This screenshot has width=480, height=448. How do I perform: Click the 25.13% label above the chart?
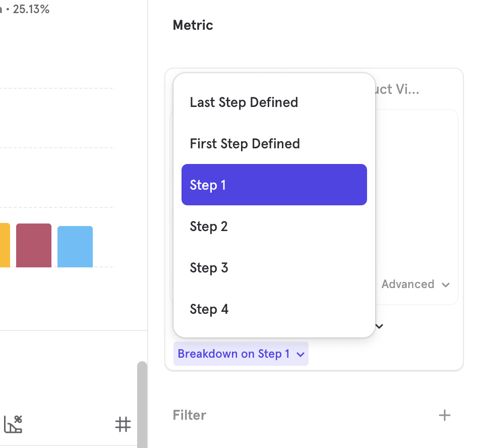pyautogui.click(x=30, y=9)
